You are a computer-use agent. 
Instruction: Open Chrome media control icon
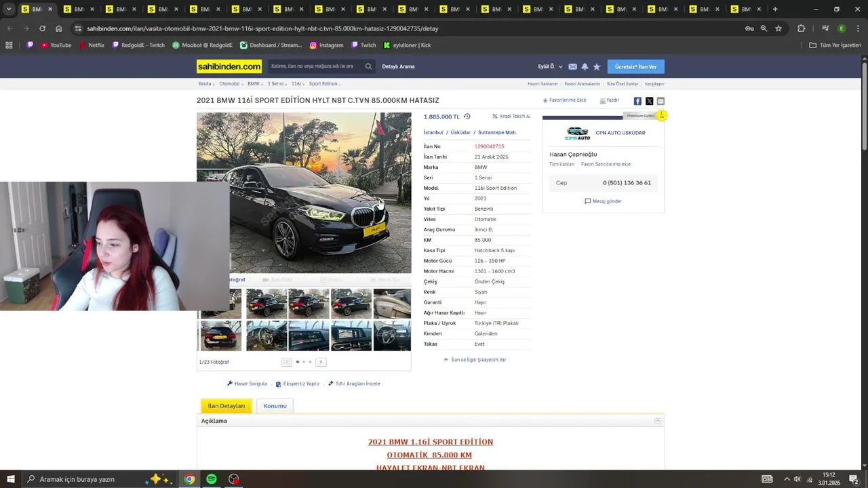(825, 28)
